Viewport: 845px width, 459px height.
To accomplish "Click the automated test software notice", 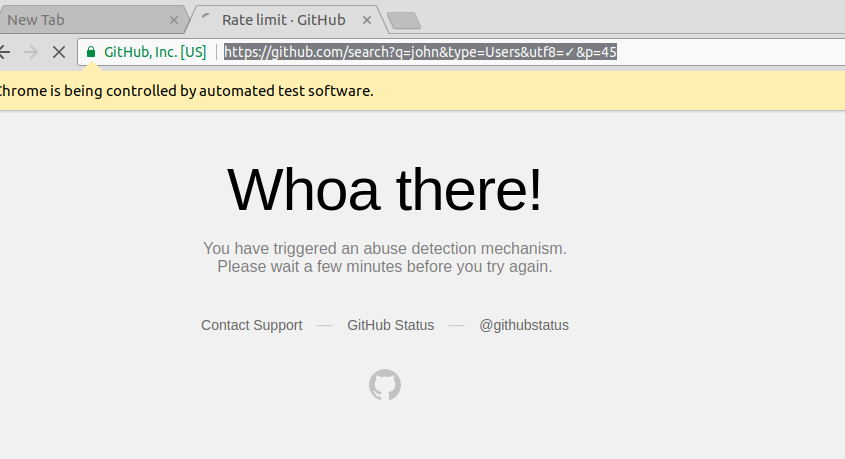I will [186, 91].
